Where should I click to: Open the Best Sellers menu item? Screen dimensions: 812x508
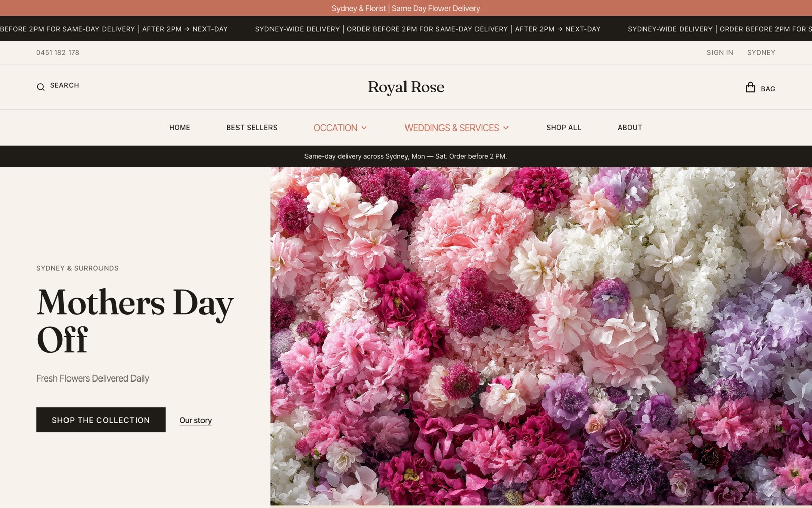tap(252, 128)
